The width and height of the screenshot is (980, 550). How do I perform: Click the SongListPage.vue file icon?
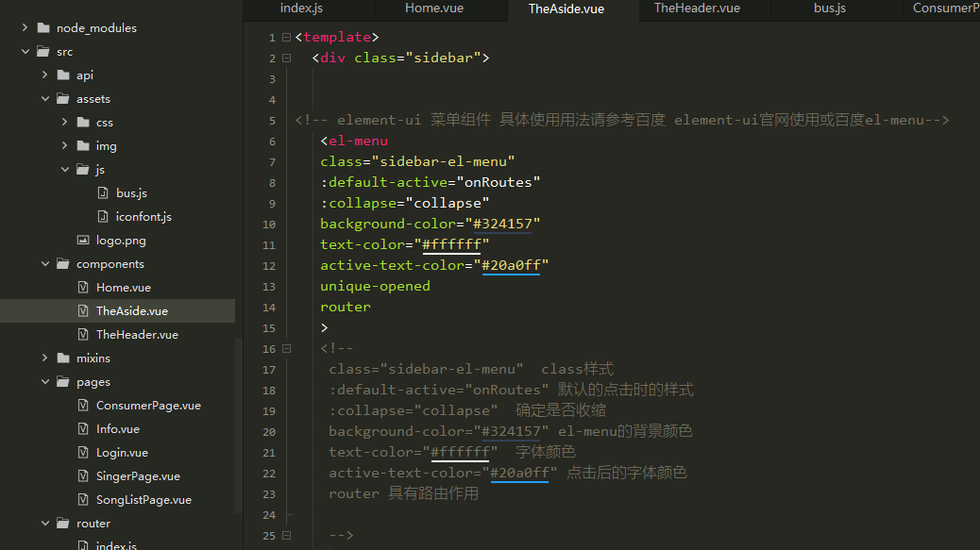click(83, 499)
